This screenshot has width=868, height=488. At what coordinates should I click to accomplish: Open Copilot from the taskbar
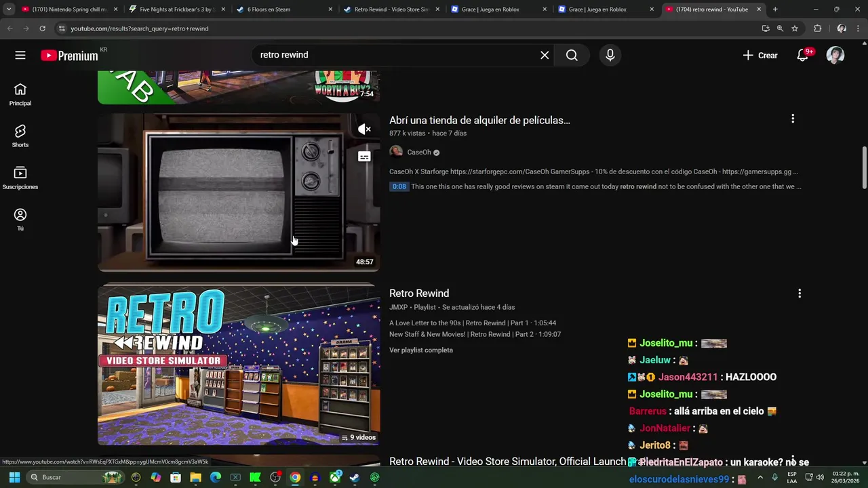(x=156, y=477)
